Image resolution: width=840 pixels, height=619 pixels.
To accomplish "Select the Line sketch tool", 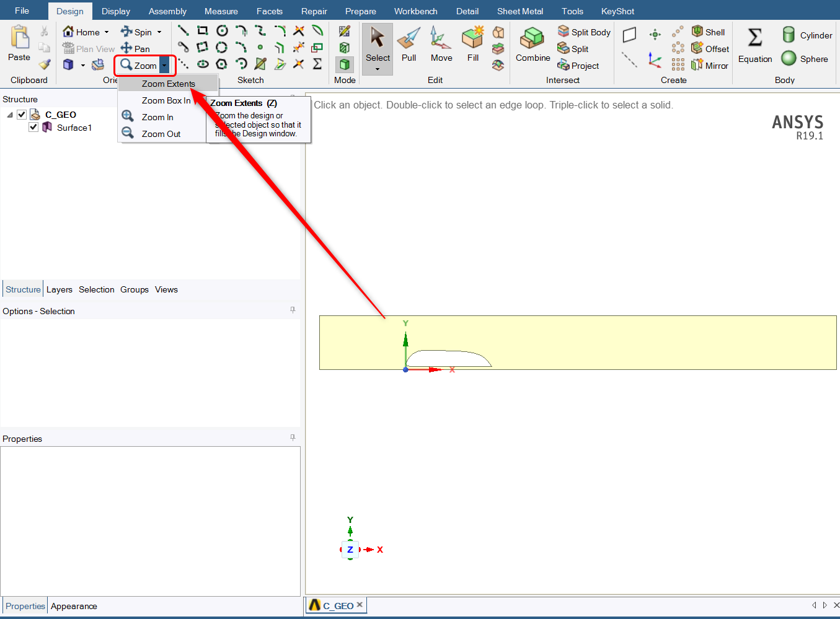I will pos(183,30).
